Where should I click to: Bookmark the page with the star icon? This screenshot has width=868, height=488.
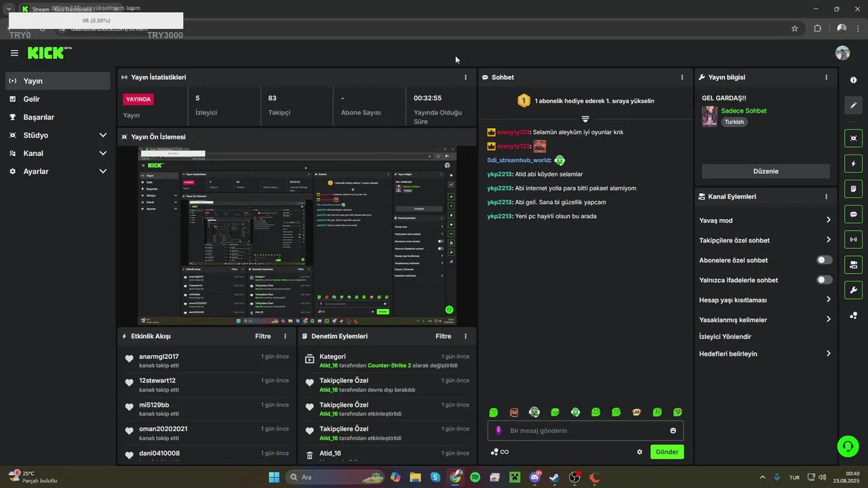click(x=795, y=28)
